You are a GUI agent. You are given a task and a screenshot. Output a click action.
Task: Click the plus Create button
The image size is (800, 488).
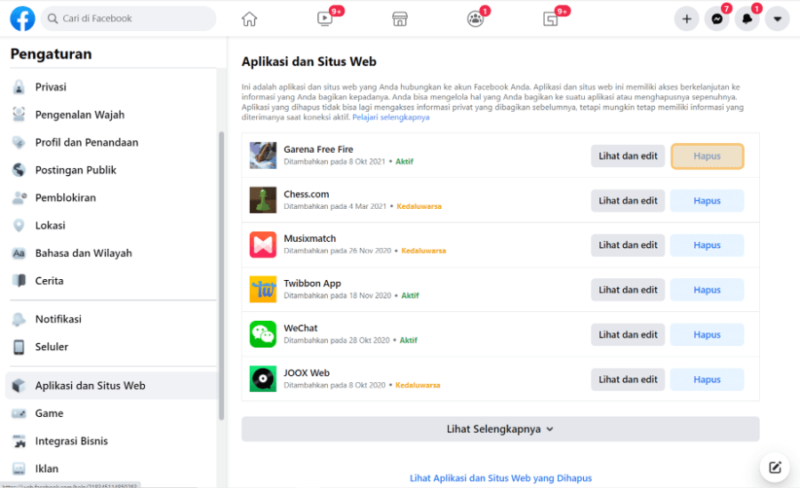coord(686,19)
